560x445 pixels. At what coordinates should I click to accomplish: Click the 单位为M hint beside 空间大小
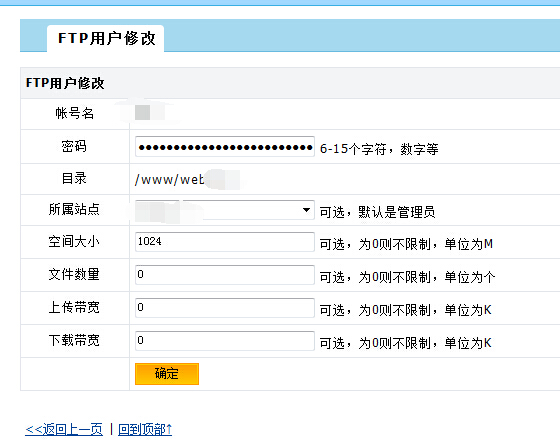469,244
